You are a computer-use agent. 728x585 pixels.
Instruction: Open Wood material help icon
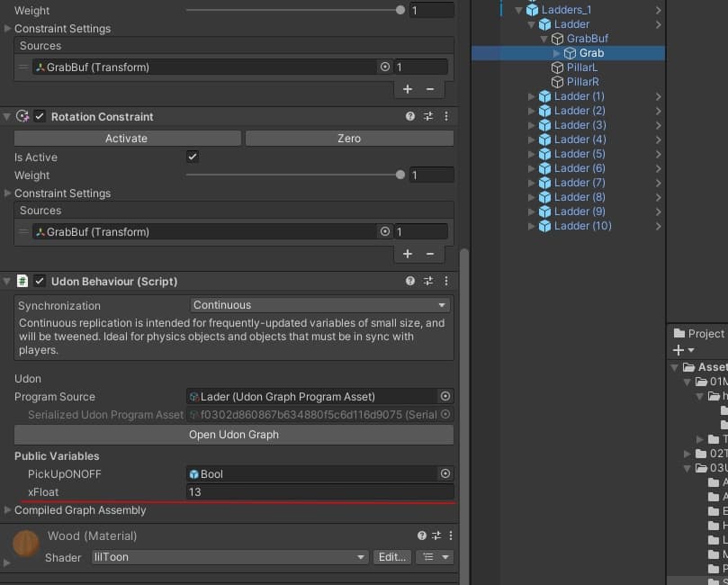click(x=421, y=536)
